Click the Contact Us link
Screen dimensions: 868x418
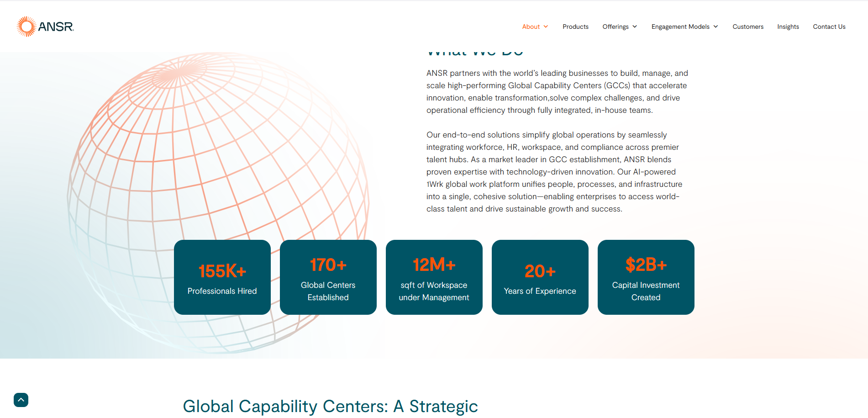tap(829, 26)
